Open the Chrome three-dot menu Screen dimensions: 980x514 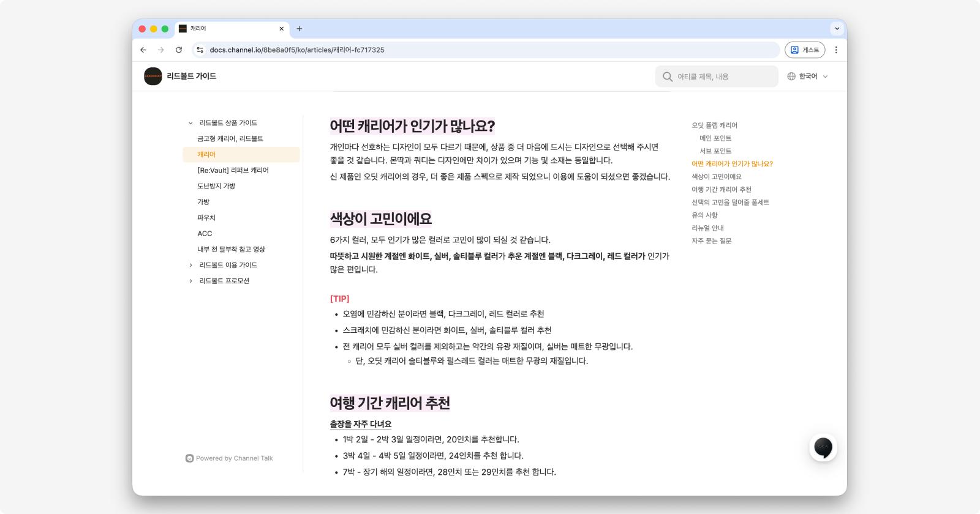[x=836, y=50]
